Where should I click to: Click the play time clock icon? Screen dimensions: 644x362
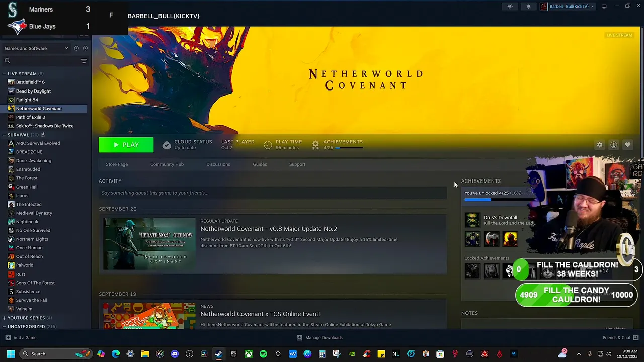click(x=268, y=145)
